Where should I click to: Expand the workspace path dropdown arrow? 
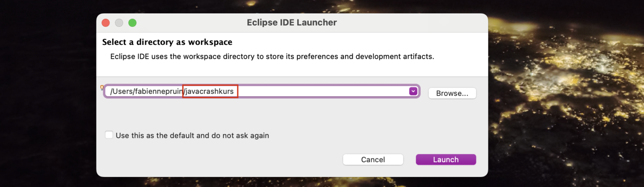413,91
